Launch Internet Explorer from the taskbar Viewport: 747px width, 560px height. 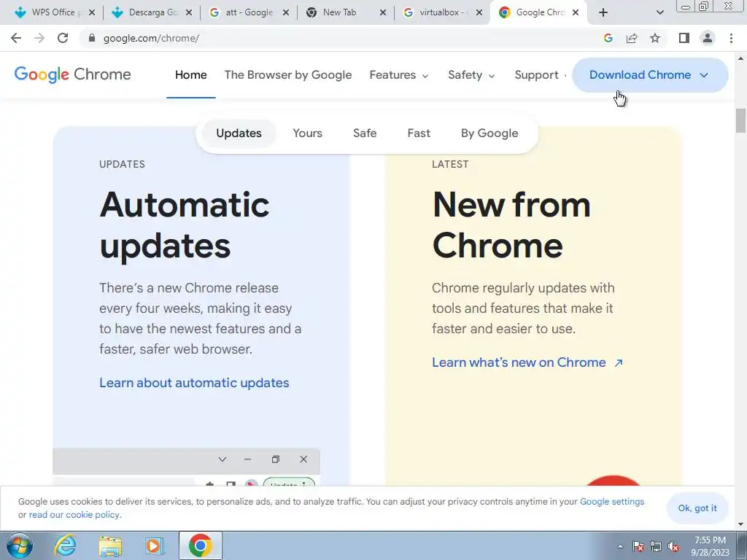pyautogui.click(x=65, y=545)
